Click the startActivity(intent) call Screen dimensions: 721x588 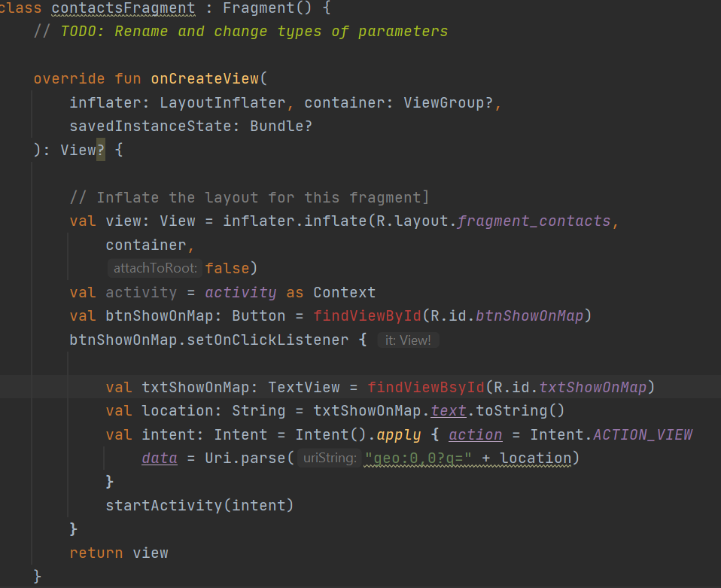(199, 506)
